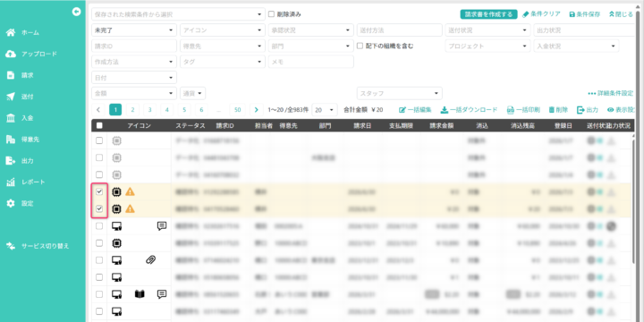The width and height of the screenshot is (644, 322).
Task: Uncheck the upper highlighted row's checkbox
Action: (x=99, y=191)
